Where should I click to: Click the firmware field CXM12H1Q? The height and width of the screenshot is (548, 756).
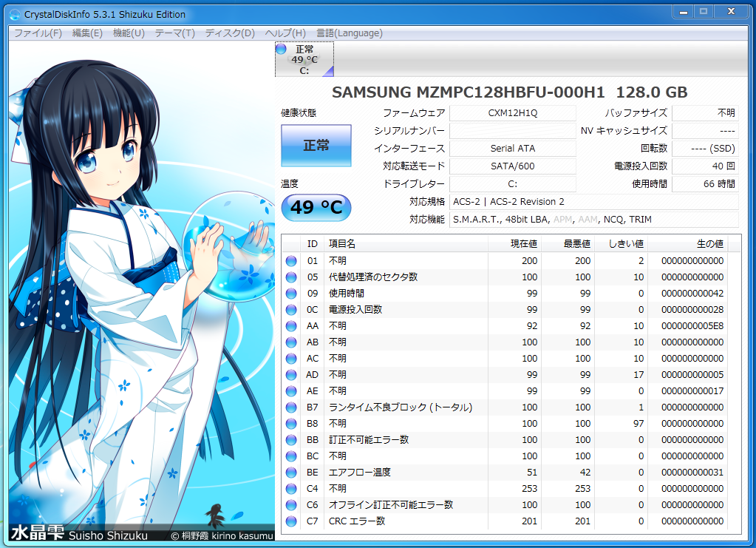coord(513,113)
